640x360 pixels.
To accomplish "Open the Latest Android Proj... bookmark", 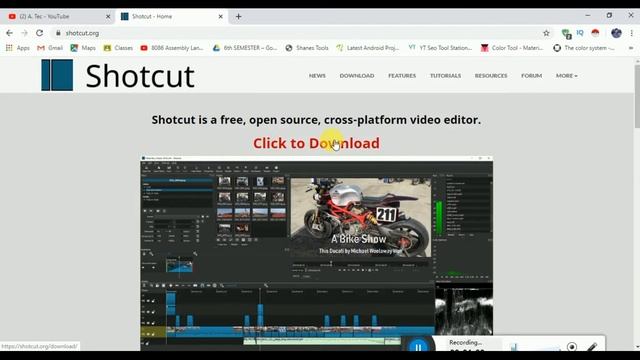I will point(367,48).
